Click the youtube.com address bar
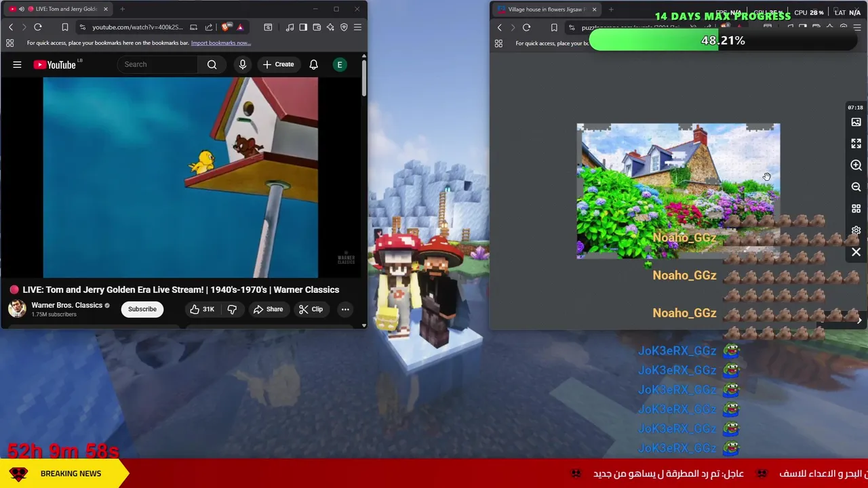 tap(137, 27)
